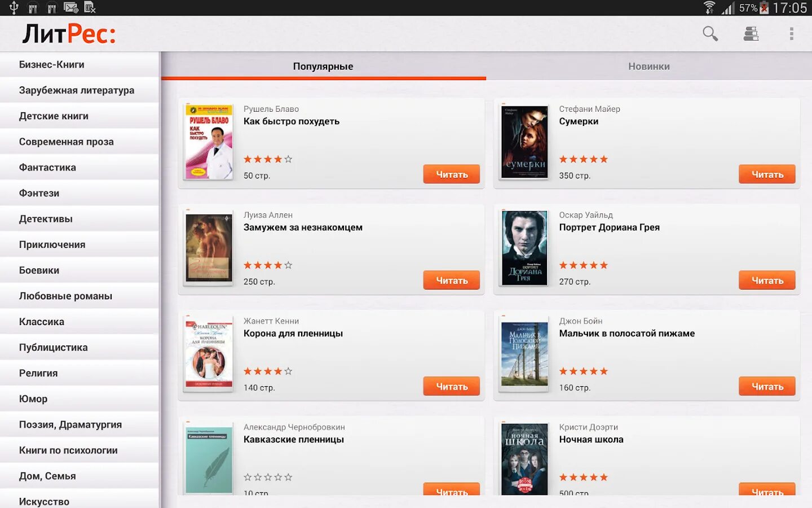Open title Ночная школа
This screenshot has width=812, height=508.
[x=591, y=440]
